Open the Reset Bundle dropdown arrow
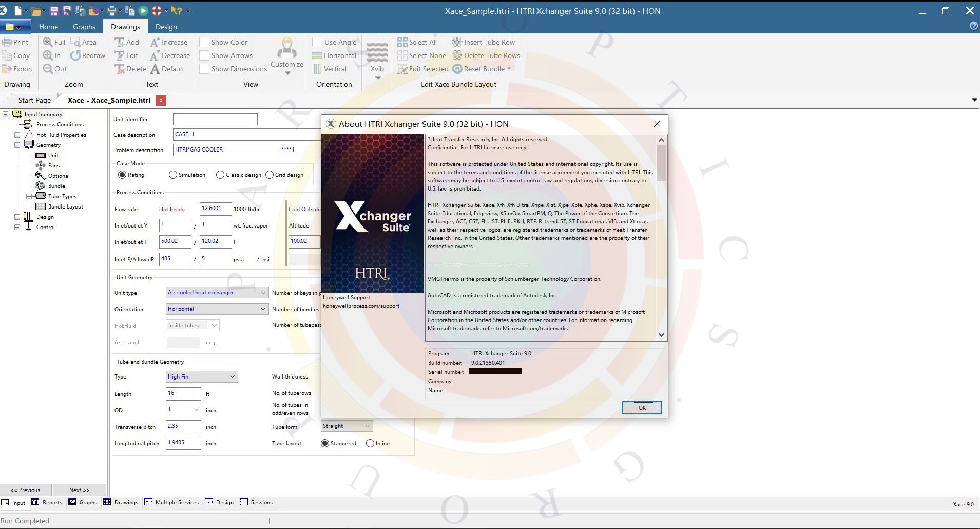 (509, 69)
